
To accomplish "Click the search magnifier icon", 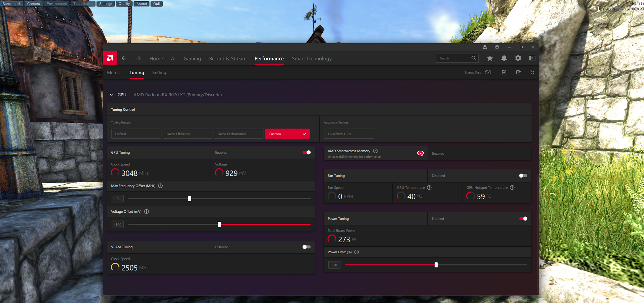I will point(474,58).
